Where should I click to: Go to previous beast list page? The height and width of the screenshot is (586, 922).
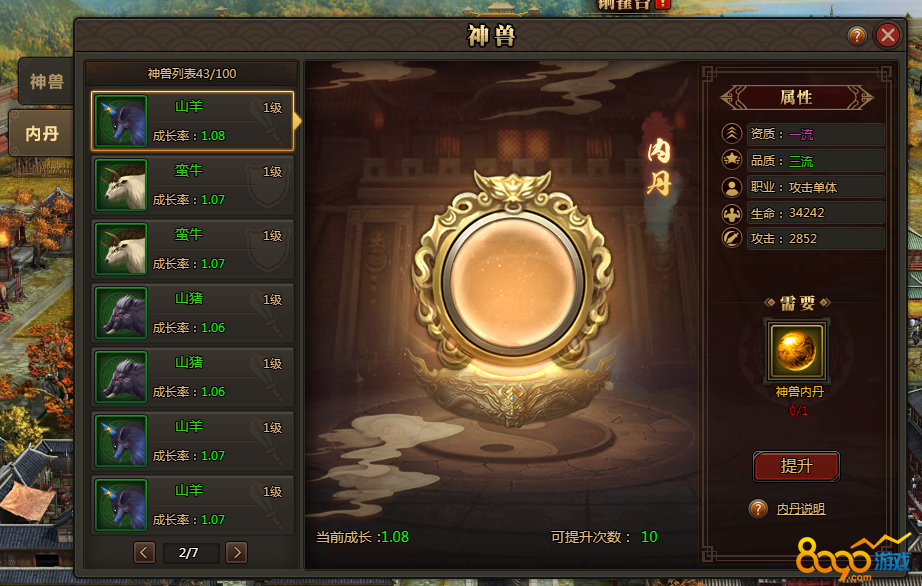[144, 552]
